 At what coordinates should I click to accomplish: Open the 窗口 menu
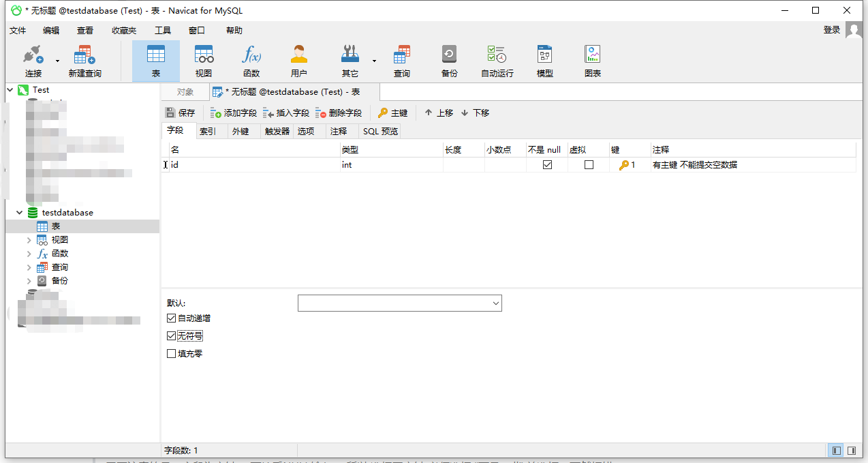(197, 31)
